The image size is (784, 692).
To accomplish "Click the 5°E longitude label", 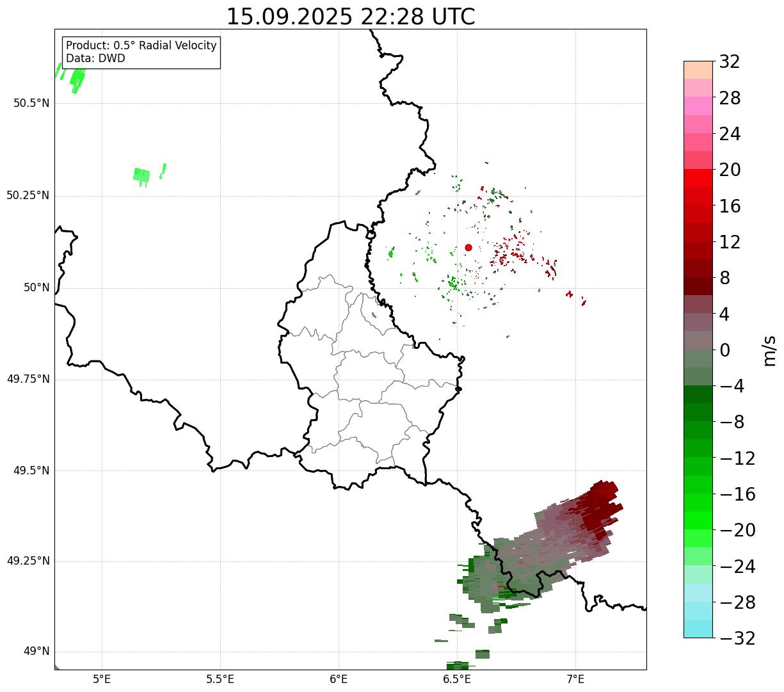I will tap(102, 679).
